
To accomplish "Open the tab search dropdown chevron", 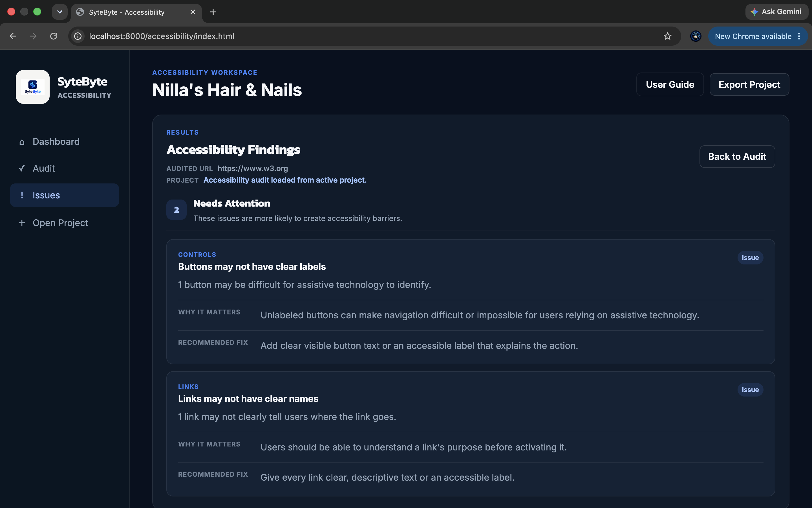I will point(60,12).
